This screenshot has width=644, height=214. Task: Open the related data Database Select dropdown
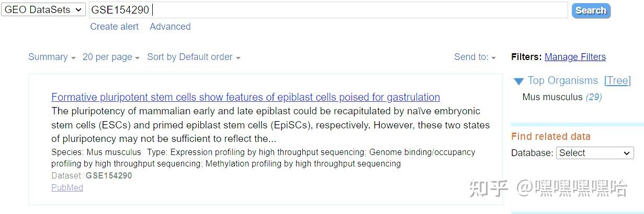594,153
